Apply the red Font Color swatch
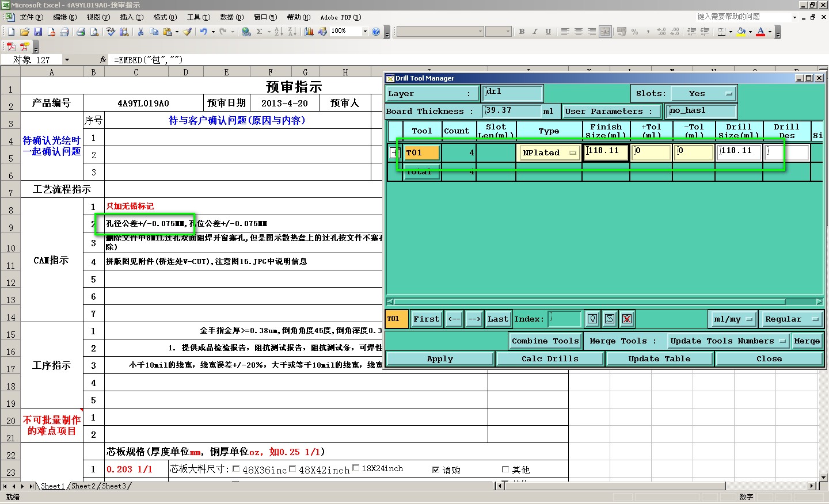The image size is (829, 504). pos(760,32)
